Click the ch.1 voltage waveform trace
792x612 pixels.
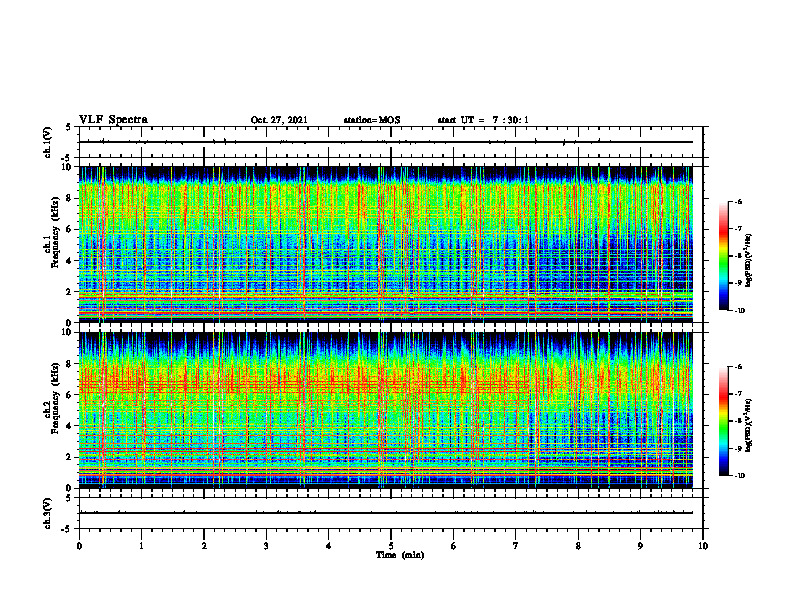coord(386,142)
